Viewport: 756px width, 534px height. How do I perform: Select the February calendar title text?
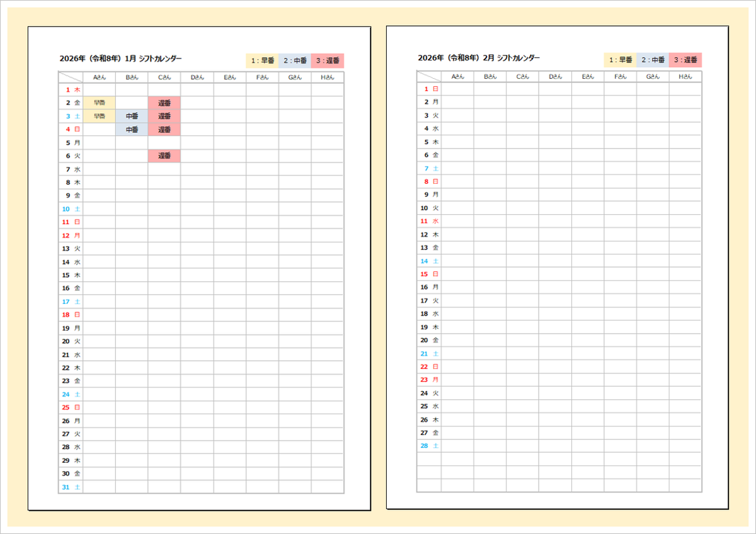coord(479,58)
